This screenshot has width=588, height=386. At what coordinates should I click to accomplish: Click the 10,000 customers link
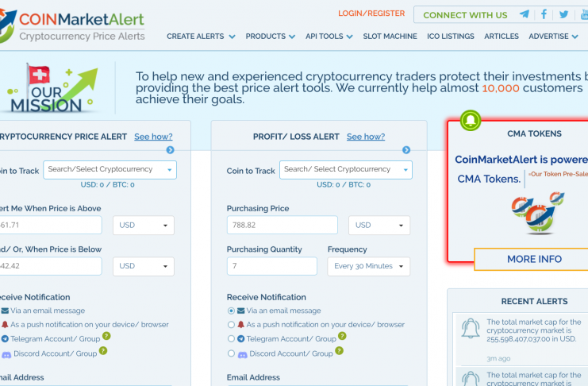point(500,88)
